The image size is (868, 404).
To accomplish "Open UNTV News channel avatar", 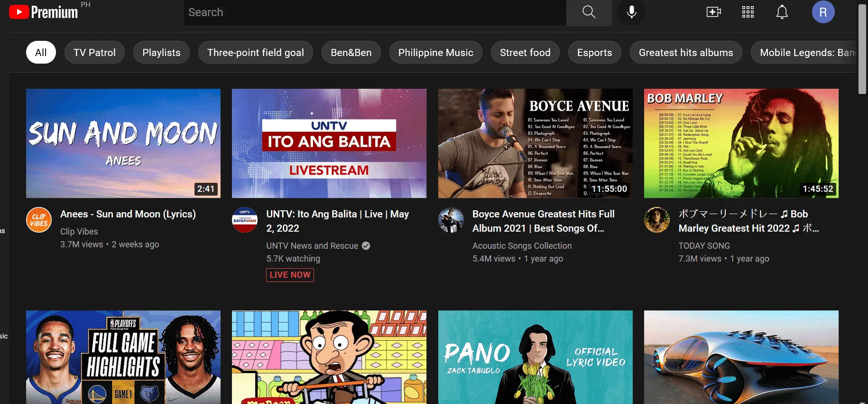I will (245, 220).
